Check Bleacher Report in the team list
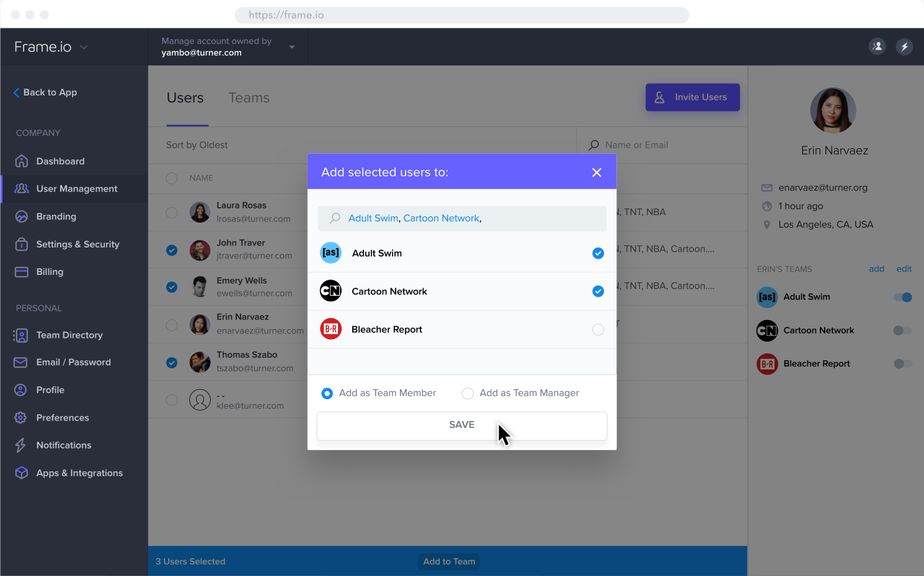Image resolution: width=924 pixels, height=576 pixels. click(598, 330)
